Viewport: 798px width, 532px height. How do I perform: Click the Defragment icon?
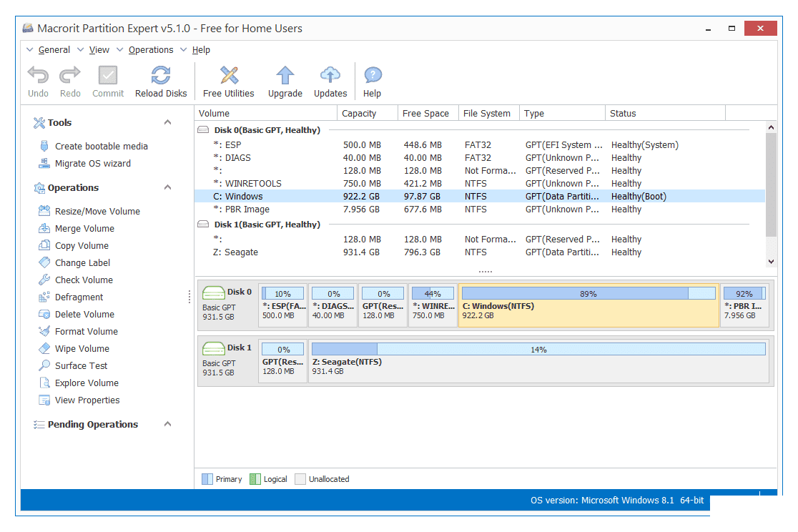[x=44, y=297]
